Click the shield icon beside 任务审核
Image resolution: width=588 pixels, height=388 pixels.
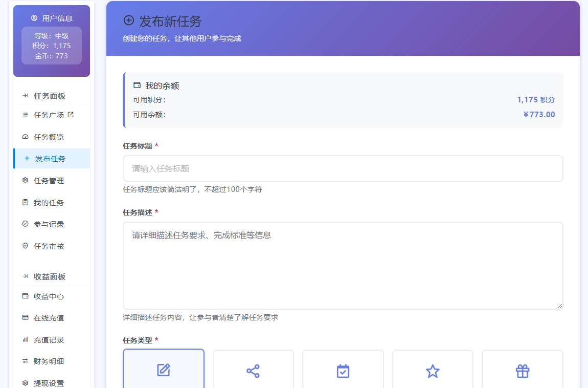pos(25,246)
